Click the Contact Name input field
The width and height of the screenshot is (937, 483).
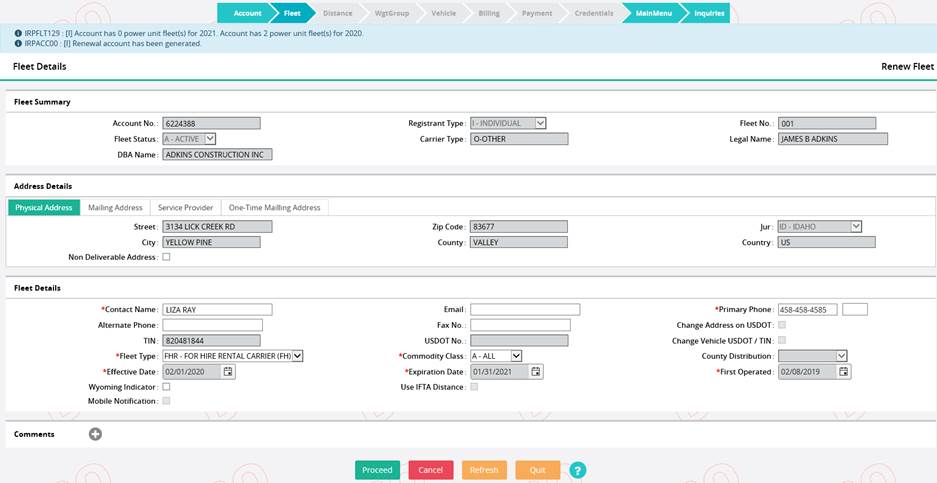[217, 310]
